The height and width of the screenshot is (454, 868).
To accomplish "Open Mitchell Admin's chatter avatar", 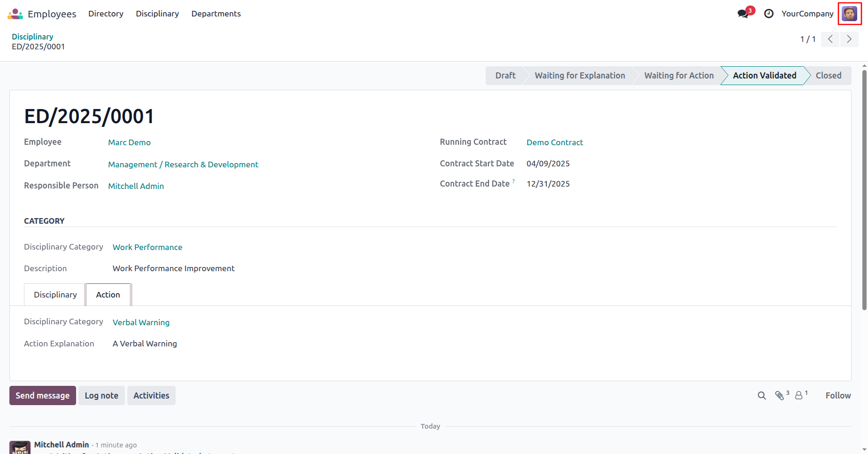I will click(20, 447).
